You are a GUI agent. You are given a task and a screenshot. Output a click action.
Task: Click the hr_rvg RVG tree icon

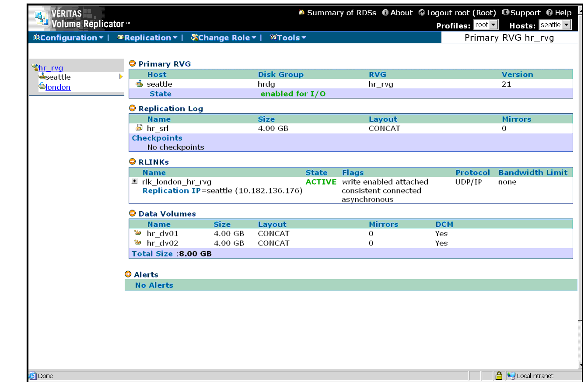pyautogui.click(x=35, y=67)
